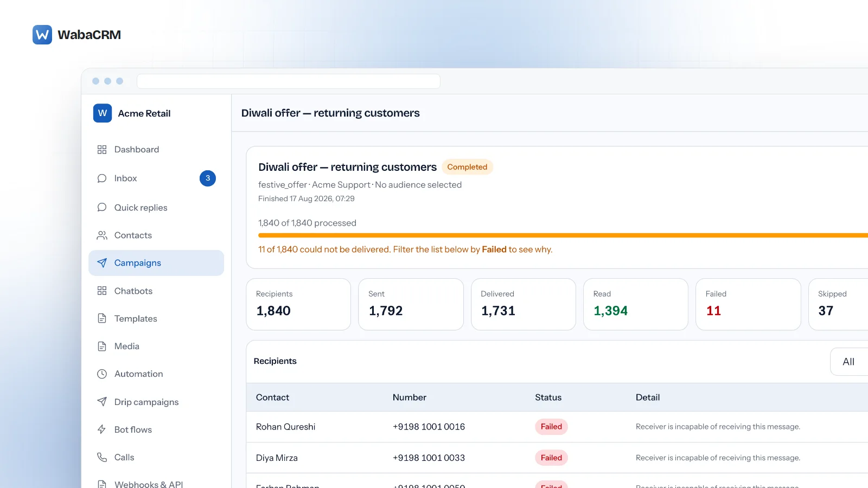868x488 pixels.
Task: Click the Bot flows lightning icon
Action: pyautogui.click(x=102, y=429)
